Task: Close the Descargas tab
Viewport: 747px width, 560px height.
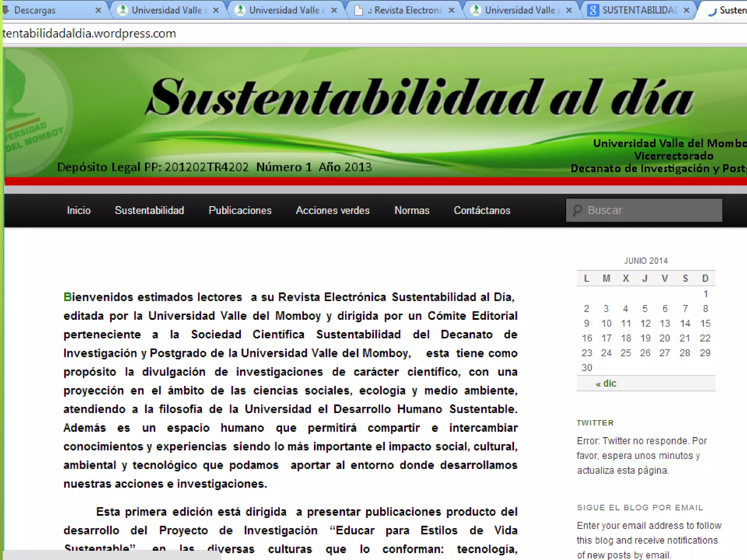Action: click(x=98, y=11)
